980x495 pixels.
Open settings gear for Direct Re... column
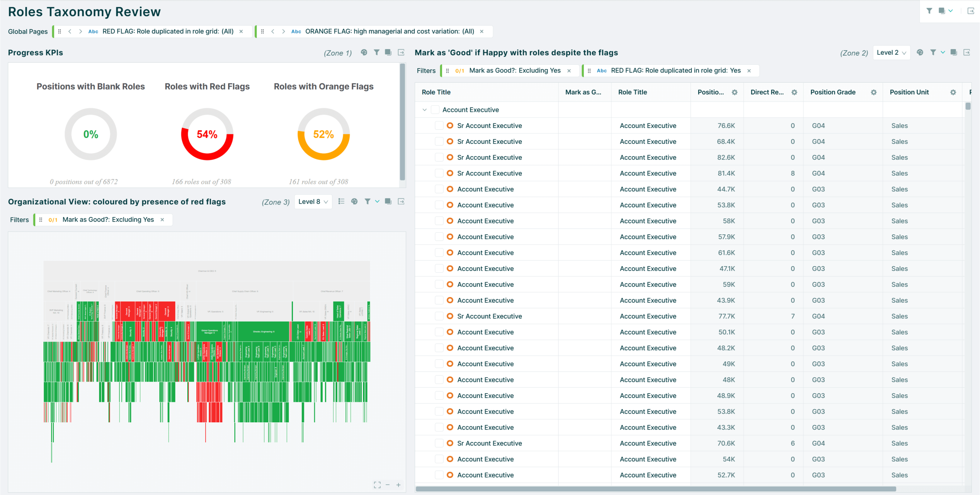[x=794, y=92]
